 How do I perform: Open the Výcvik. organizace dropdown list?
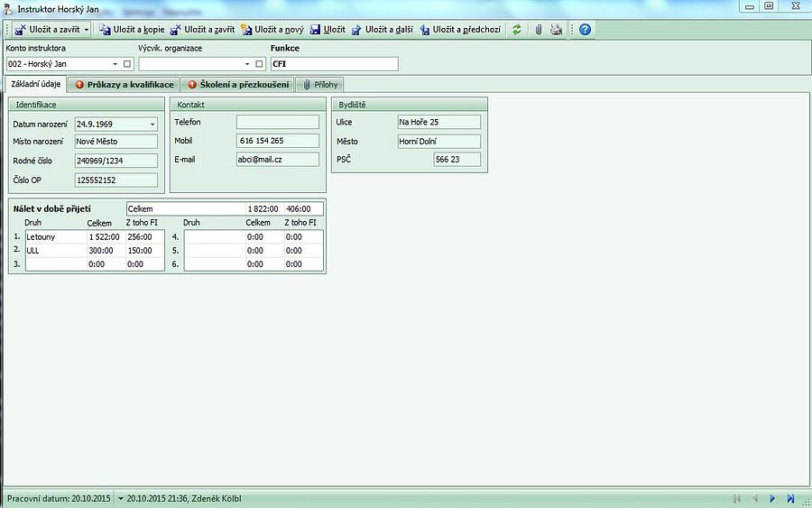pos(247,64)
